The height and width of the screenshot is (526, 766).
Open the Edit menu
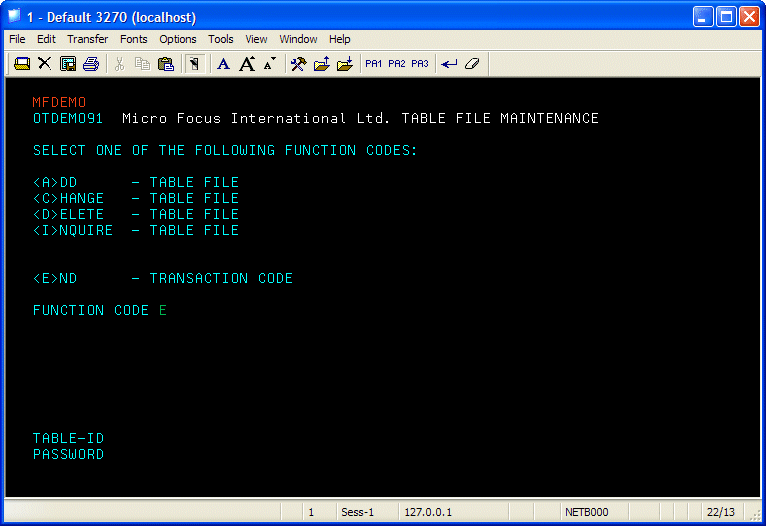(x=46, y=39)
